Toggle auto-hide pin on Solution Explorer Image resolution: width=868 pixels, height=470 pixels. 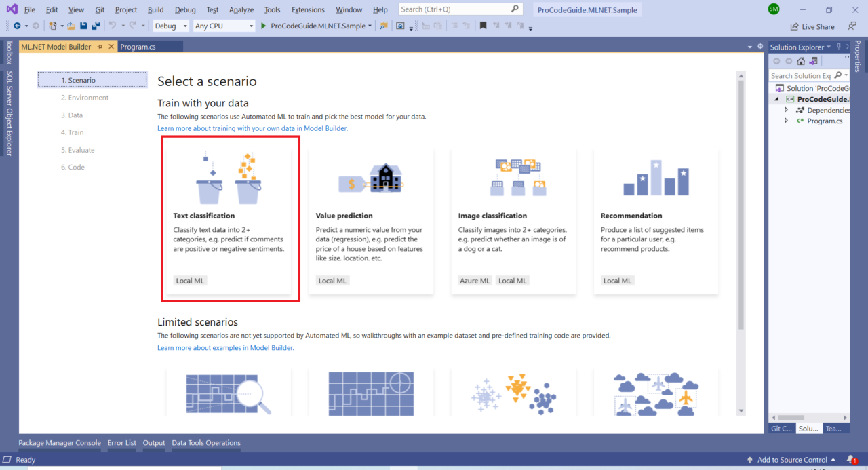coord(838,47)
